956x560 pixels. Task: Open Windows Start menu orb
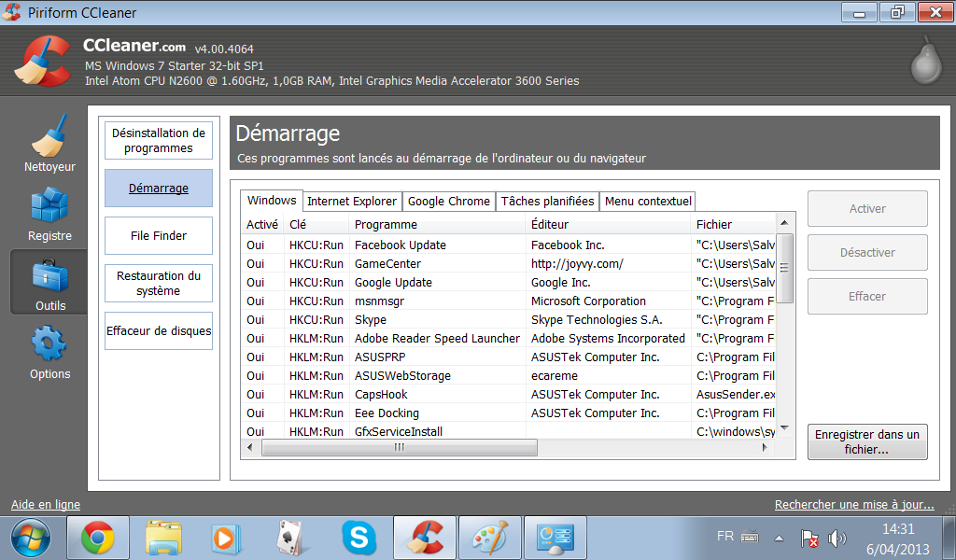[30, 538]
